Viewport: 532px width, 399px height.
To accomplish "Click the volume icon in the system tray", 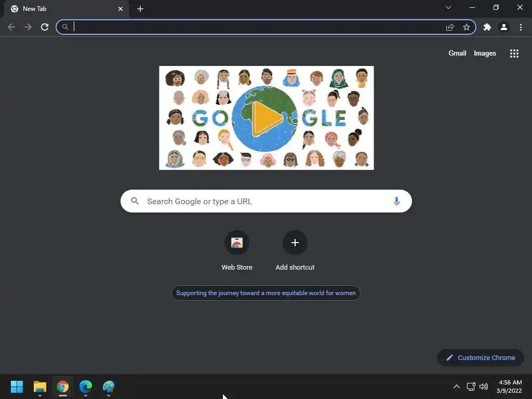I will click(484, 387).
